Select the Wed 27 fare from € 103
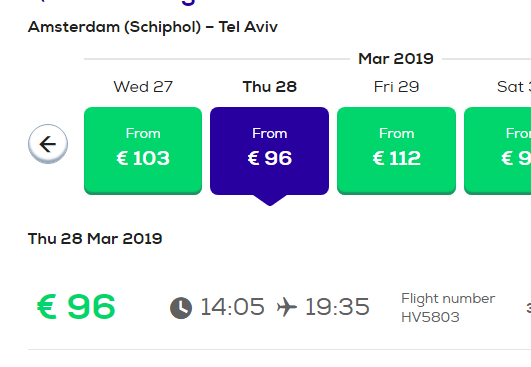The height and width of the screenshot is (367, 531). coord(143,151)
